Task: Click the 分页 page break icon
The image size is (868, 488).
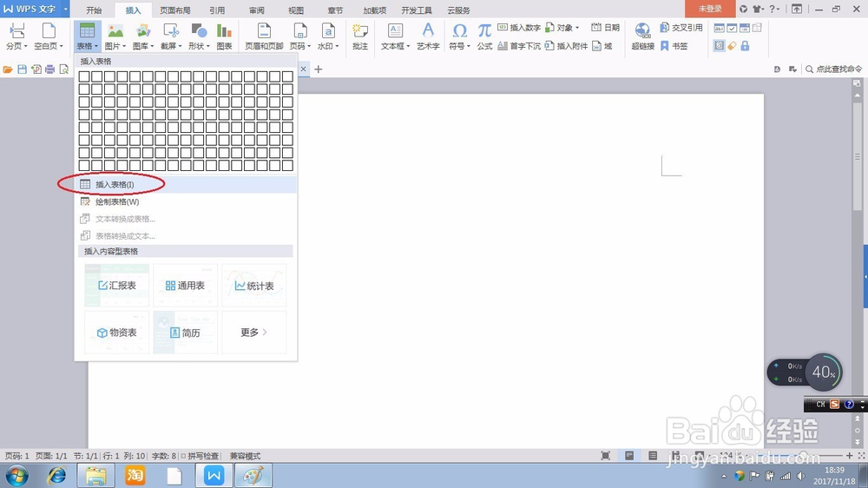Action: (x=16, y=30)
